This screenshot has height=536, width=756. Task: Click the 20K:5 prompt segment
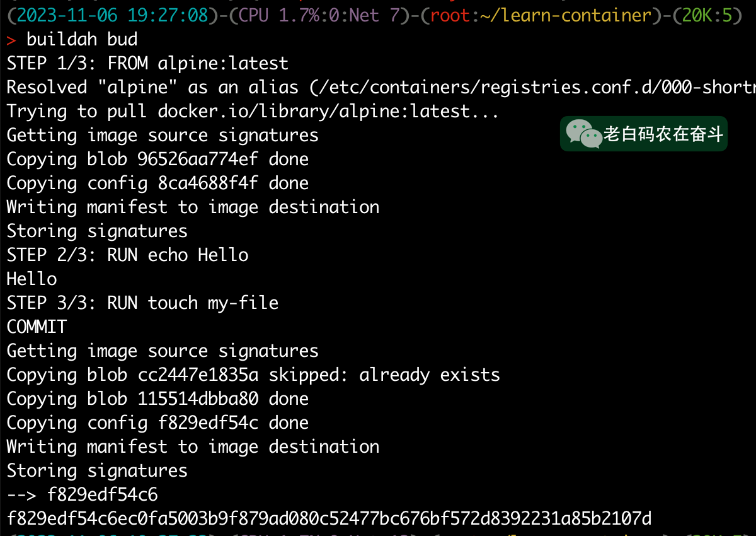[x=707, y=15]
